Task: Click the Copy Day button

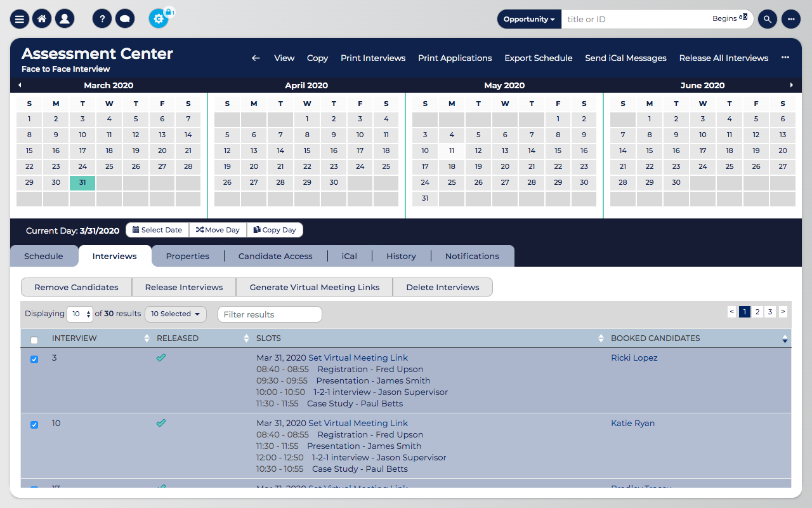Action: 275,230
